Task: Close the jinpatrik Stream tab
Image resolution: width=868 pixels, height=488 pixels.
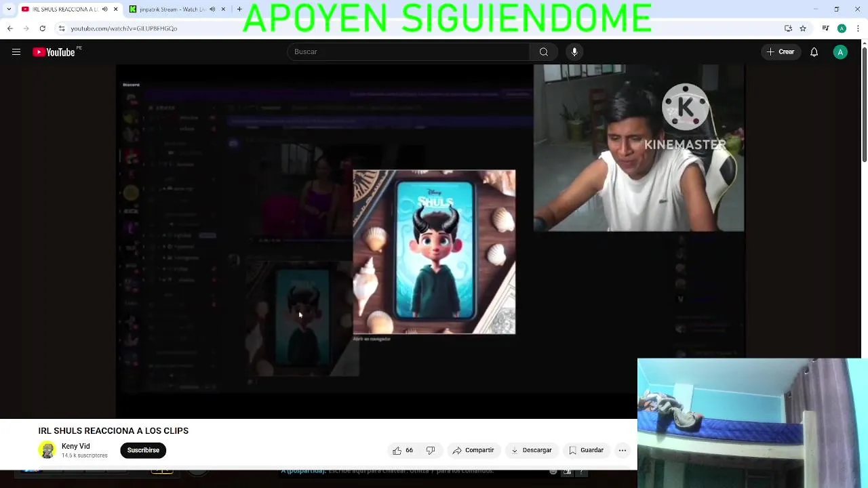Action: tap(224, 9)
